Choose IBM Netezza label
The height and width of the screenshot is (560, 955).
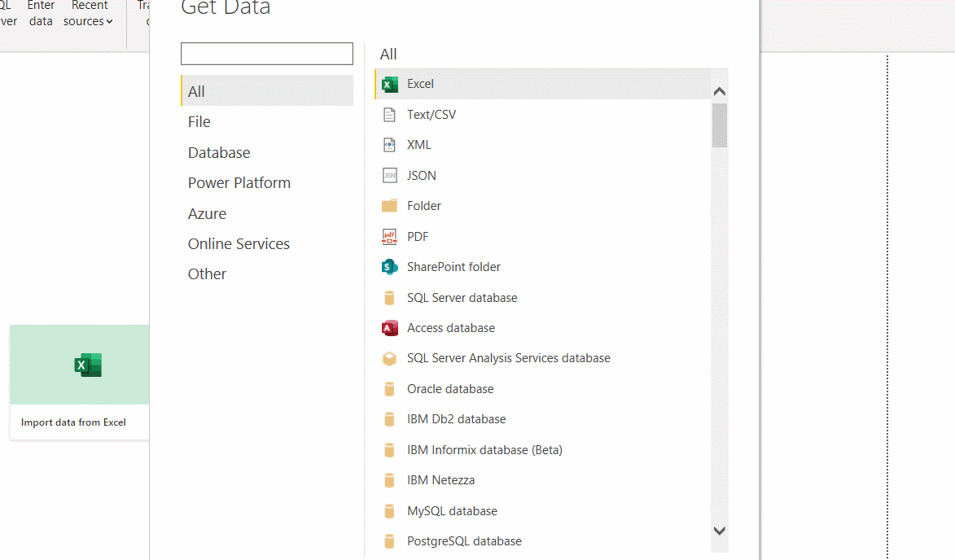click(x=441, y=480)
